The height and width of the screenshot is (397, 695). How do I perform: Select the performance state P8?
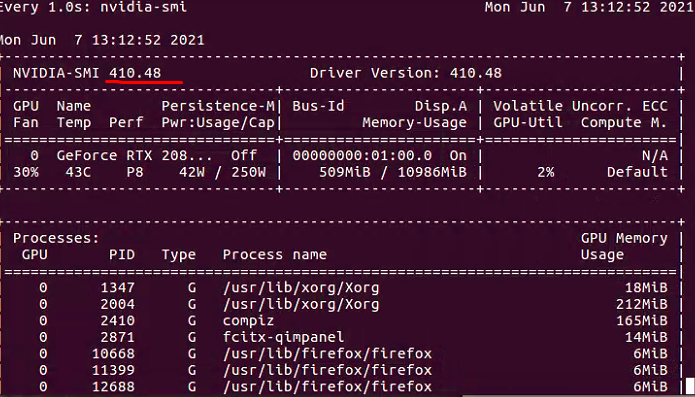135,172
